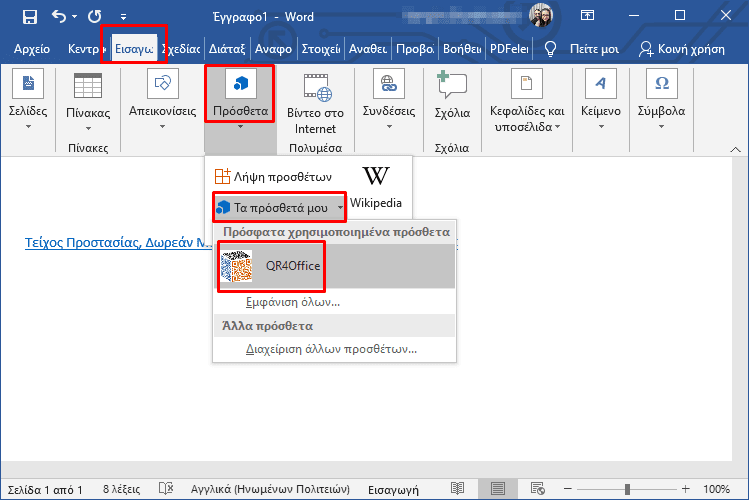
Task: Open the Σύμβολα symbols group
Action: pyautogui.click(x=661, y=99)
